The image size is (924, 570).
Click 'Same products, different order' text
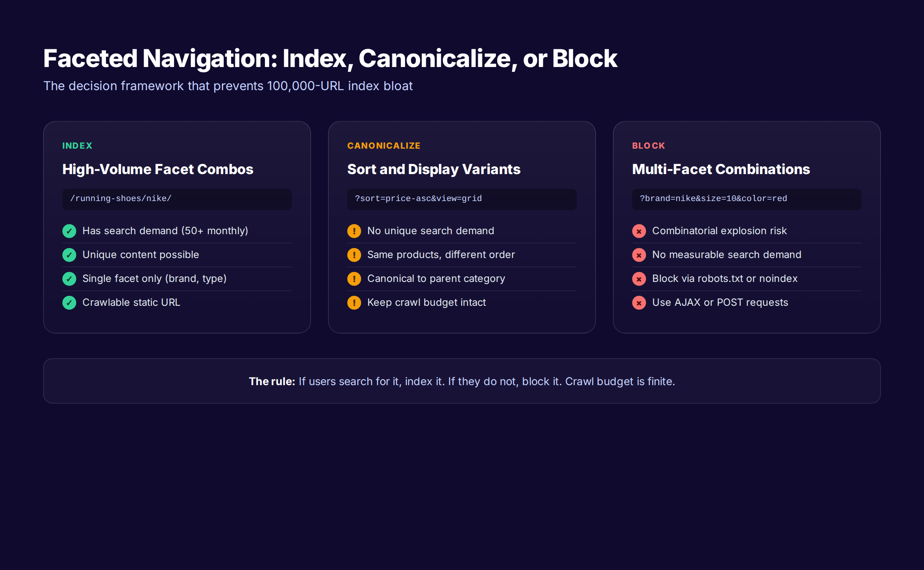441,255
